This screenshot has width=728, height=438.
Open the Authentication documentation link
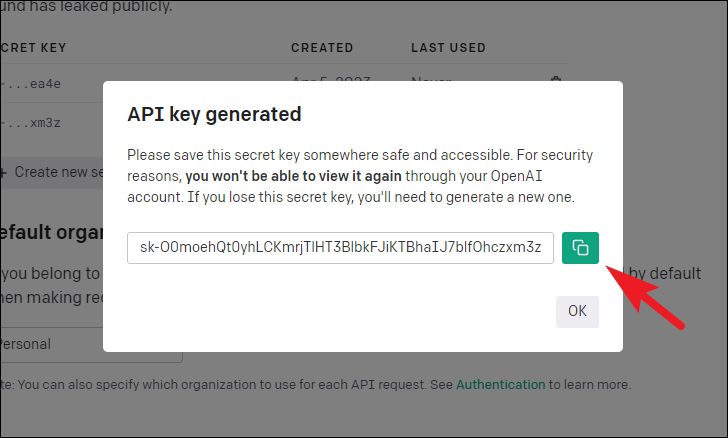point(500,385)
